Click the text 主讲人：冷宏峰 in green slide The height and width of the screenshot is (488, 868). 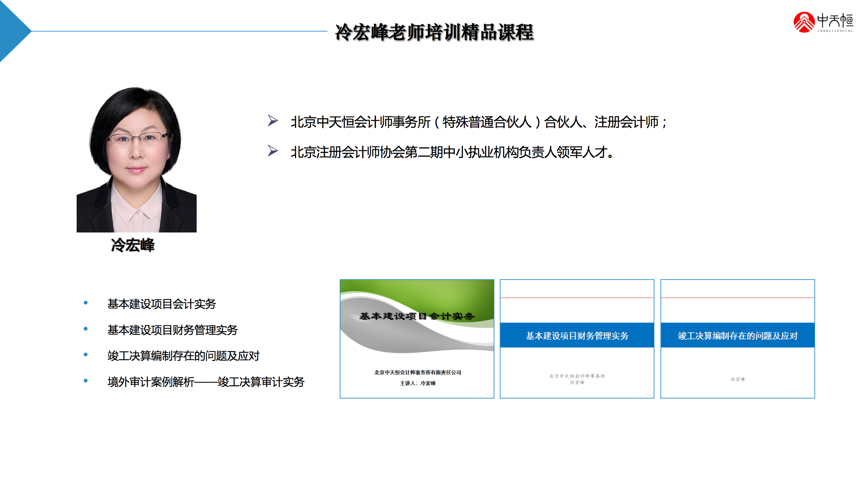click(418, 383)
